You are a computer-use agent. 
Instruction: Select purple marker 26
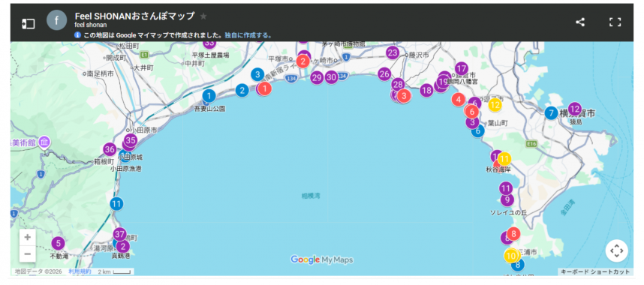[x=384, y=74]
